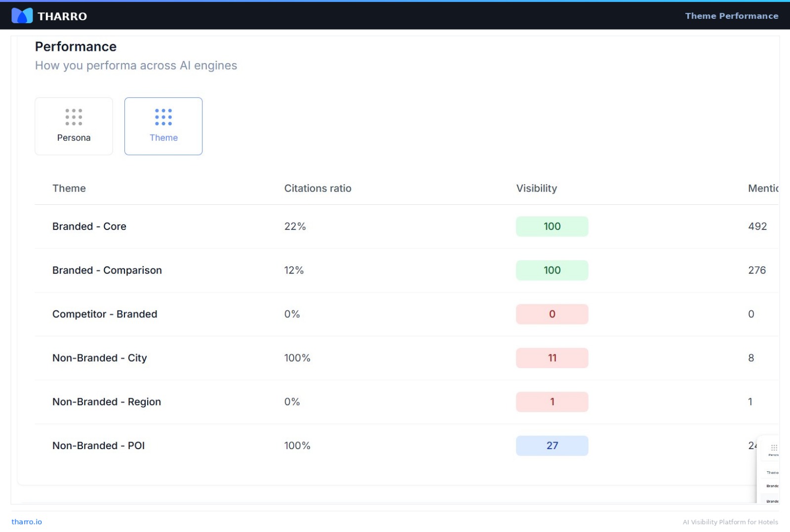Click the red visibility badge showing 11
This screenshot has width=790, height=532.
(552, 358)
